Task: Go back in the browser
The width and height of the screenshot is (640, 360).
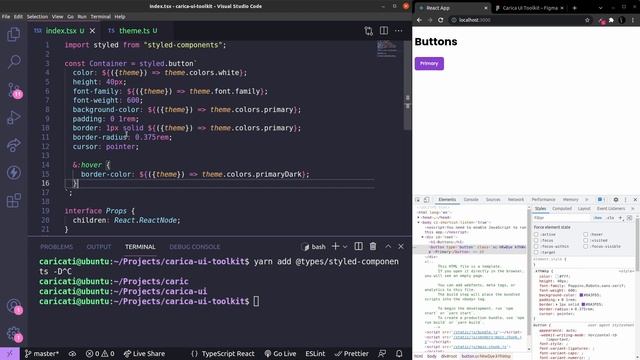Action: (419, 20)
